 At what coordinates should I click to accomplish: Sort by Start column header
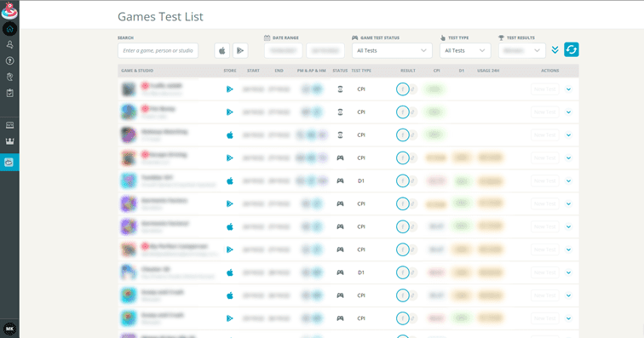[253, 71]
